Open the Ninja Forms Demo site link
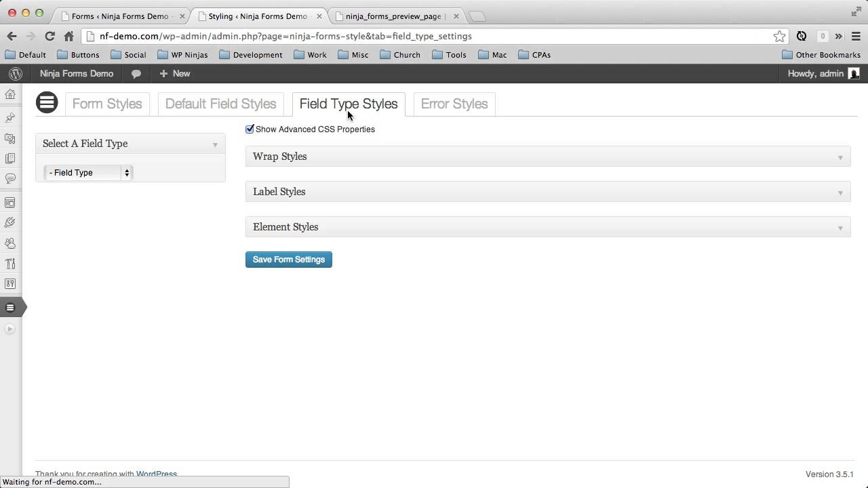This screenshot has width=868, height=488. click(x=77, y=74)
